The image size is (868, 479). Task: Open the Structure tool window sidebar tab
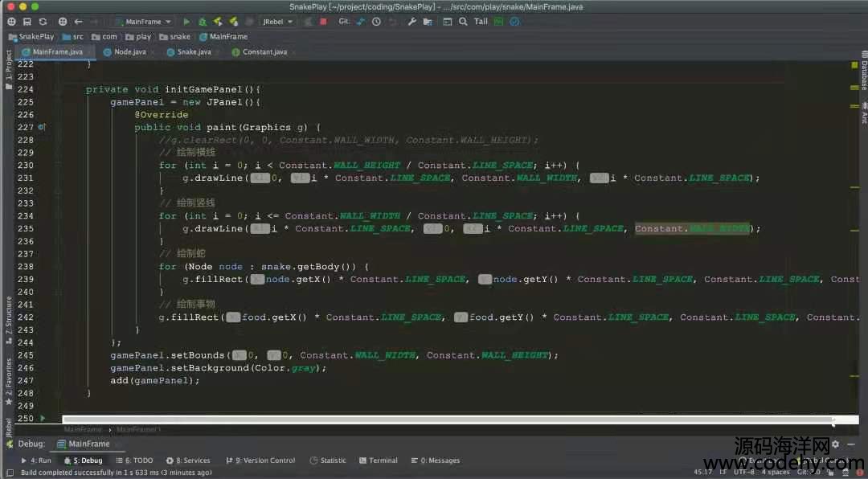8,320
